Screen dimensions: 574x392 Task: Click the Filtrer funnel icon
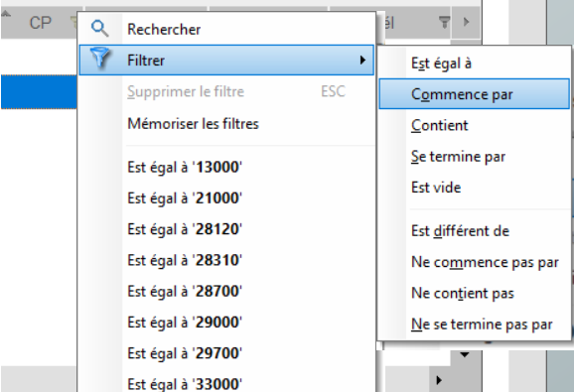pos(99,59)
